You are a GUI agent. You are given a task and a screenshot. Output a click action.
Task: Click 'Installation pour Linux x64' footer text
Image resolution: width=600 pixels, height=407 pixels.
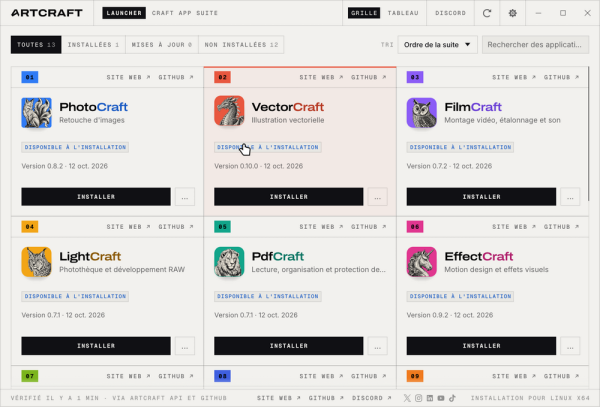pyautogui.click(x=530, y=398)
